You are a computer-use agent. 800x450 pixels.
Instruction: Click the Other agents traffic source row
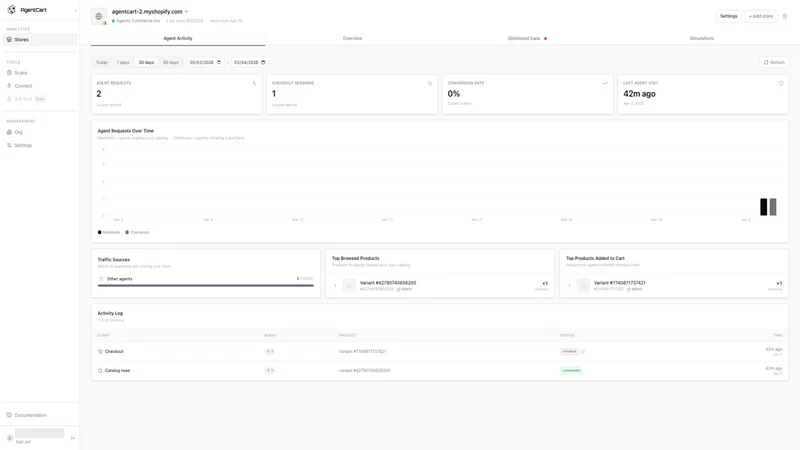pyautogui.click(x=206, y=279)
